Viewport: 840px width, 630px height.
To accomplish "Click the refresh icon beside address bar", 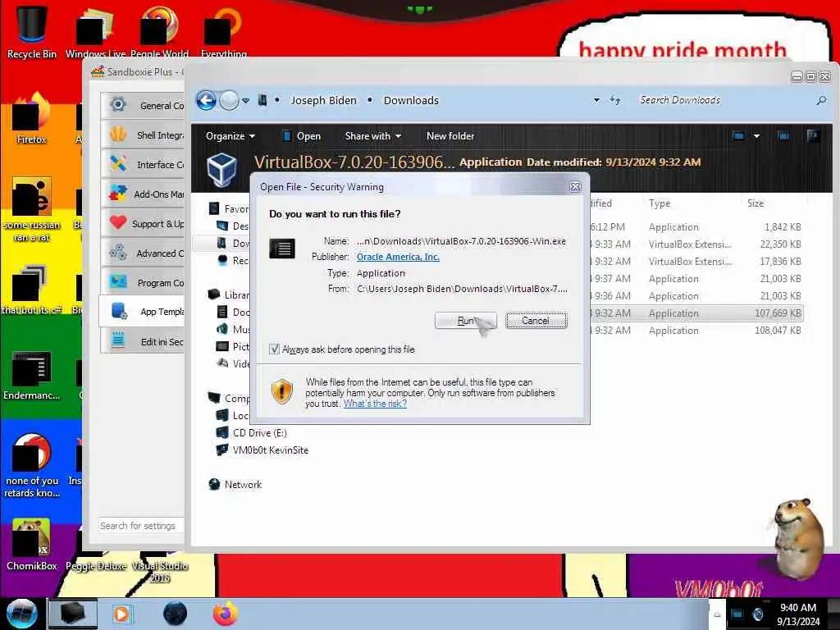I will click(615, 100).
